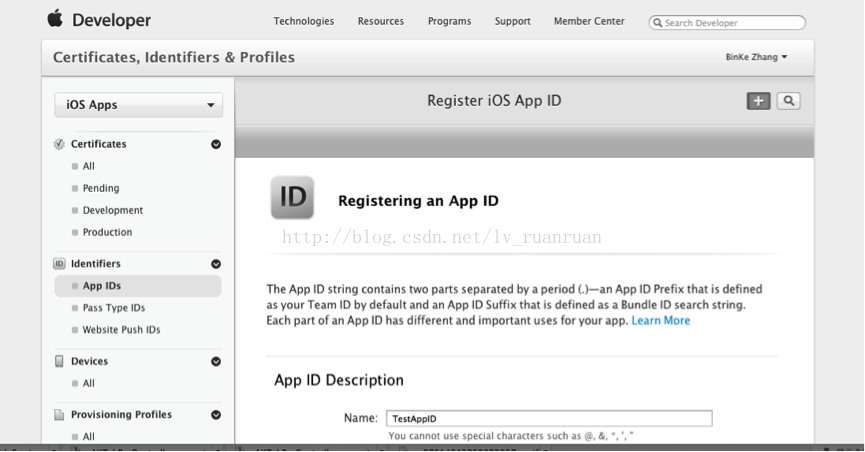Click the Name field containing TestAppID
The height and width of the screenshot is (452, 865).
[549, 418]
